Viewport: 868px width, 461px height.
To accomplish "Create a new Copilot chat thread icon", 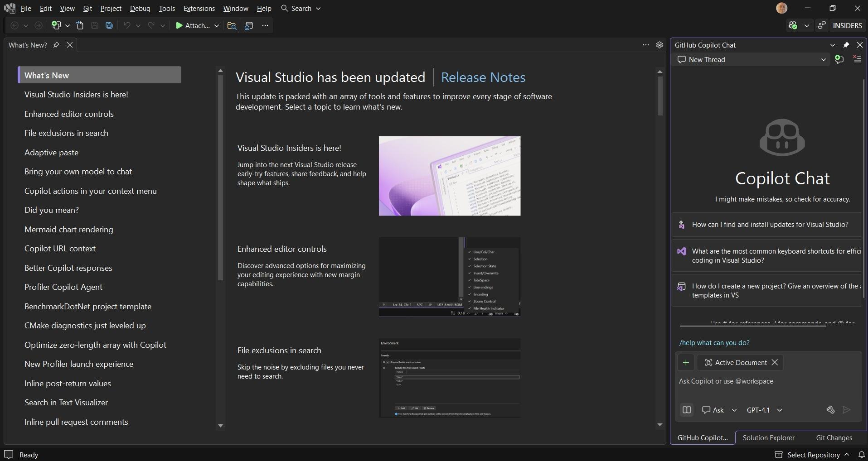I will pos(839,59).
